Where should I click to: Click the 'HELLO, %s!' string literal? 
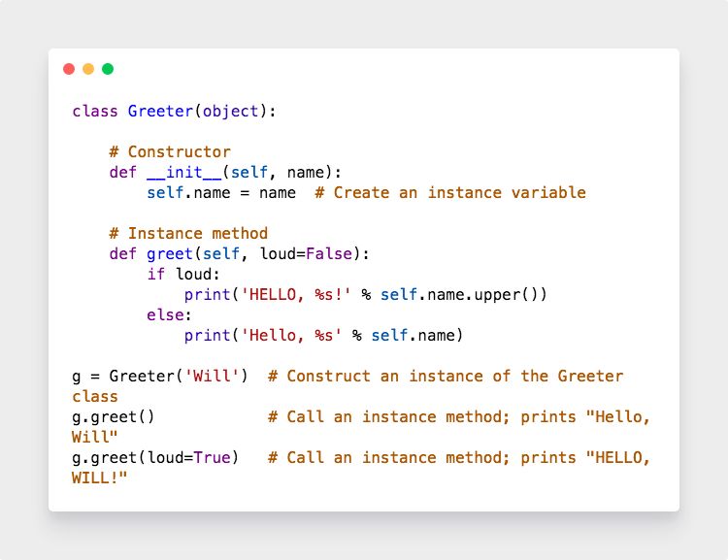296,295
